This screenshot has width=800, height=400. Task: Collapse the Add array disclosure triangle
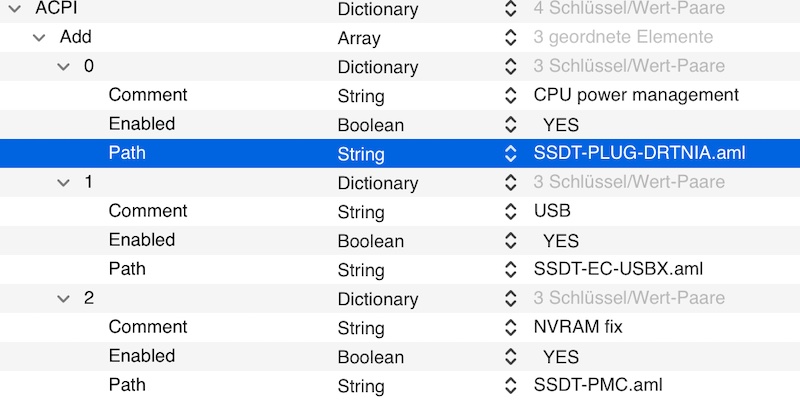pyautogui.click(x=39, y=38)
